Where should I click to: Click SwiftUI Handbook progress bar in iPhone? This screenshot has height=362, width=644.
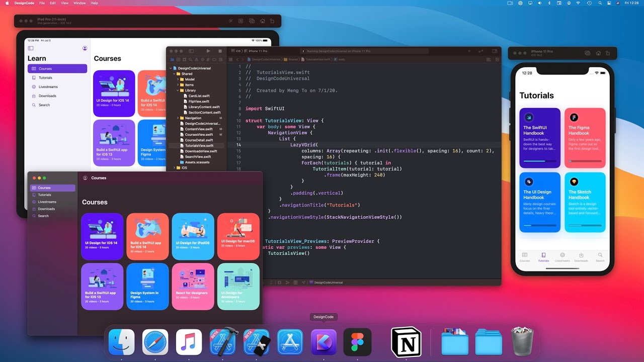click(540, 161)
